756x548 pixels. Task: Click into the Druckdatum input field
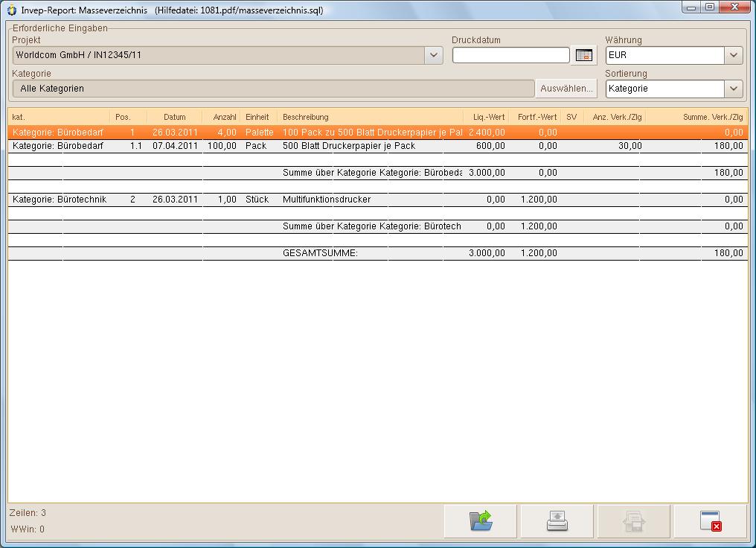click(x=511, y=55)
